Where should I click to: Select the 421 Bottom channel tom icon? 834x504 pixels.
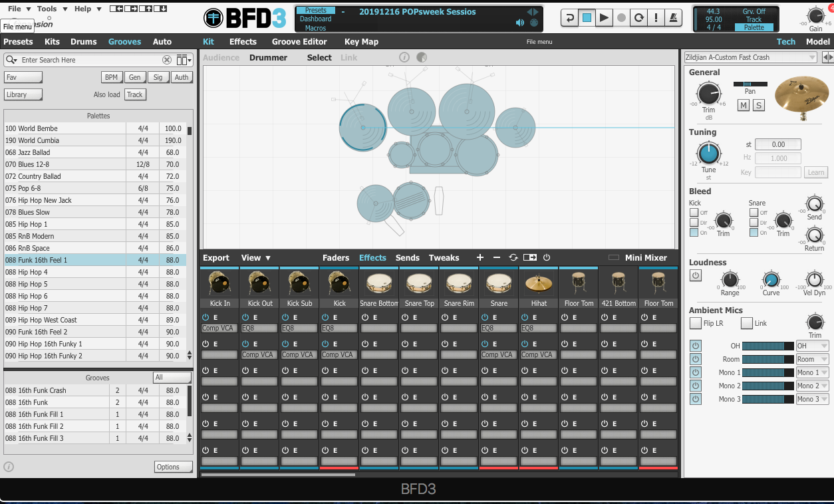pyautogui.click(x=619, y=284)
